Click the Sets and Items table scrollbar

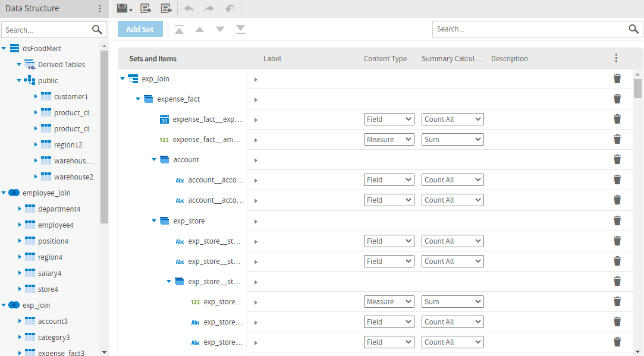pos(637,89)
